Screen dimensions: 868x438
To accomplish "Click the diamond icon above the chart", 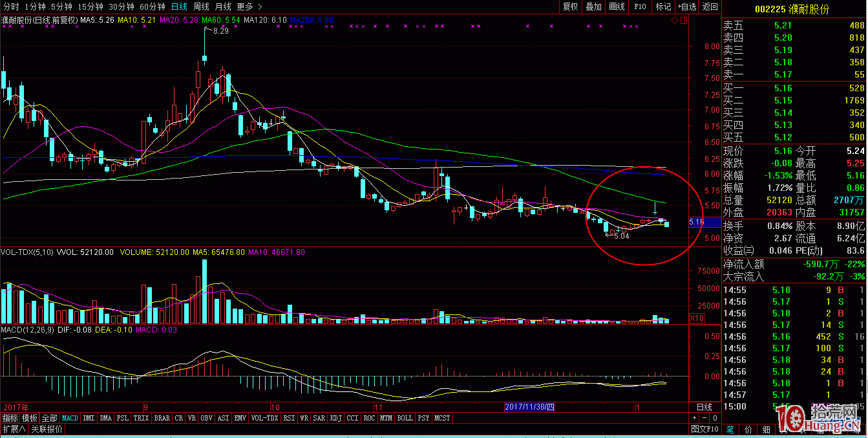I will click(675, 21).
